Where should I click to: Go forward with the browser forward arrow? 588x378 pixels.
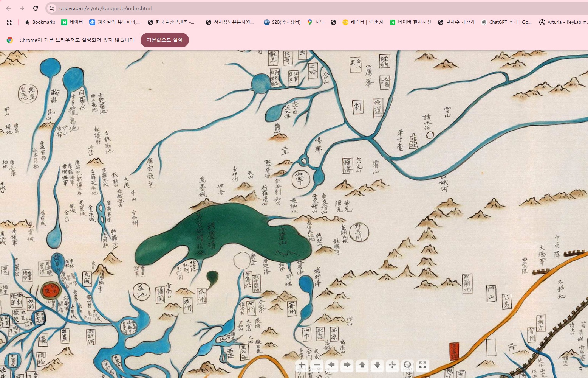[22, 8]
